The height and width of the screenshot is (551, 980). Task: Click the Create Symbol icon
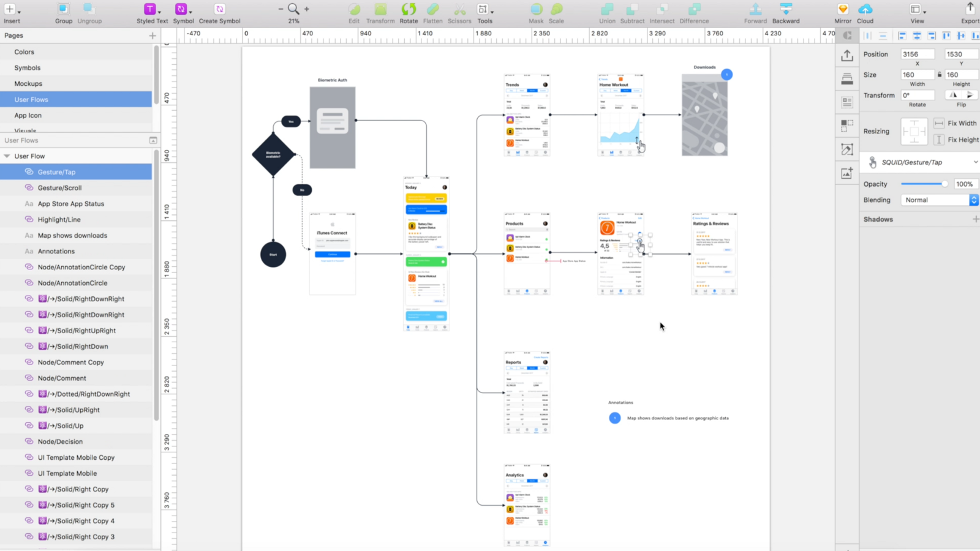pos(219,10)
